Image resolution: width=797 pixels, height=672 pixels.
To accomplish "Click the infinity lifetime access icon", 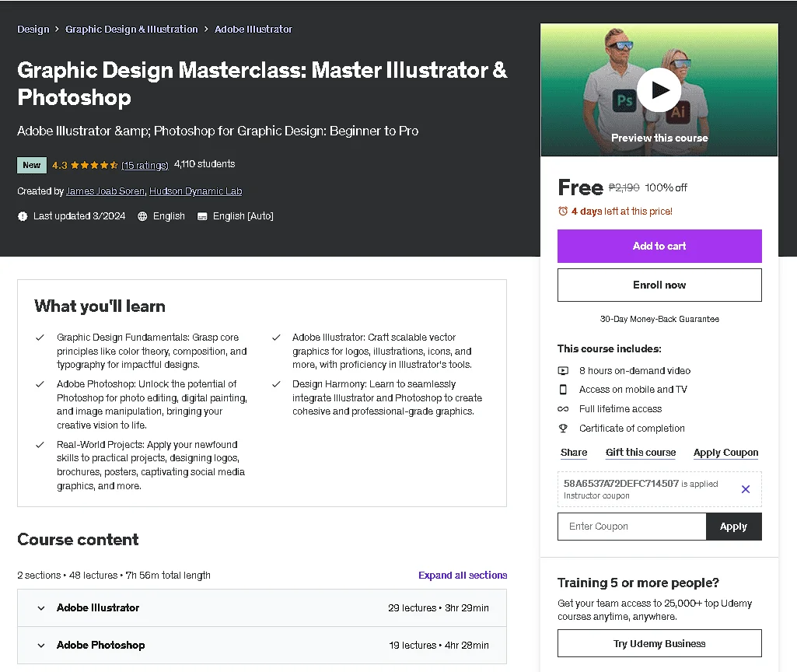I will coord(563,408).
